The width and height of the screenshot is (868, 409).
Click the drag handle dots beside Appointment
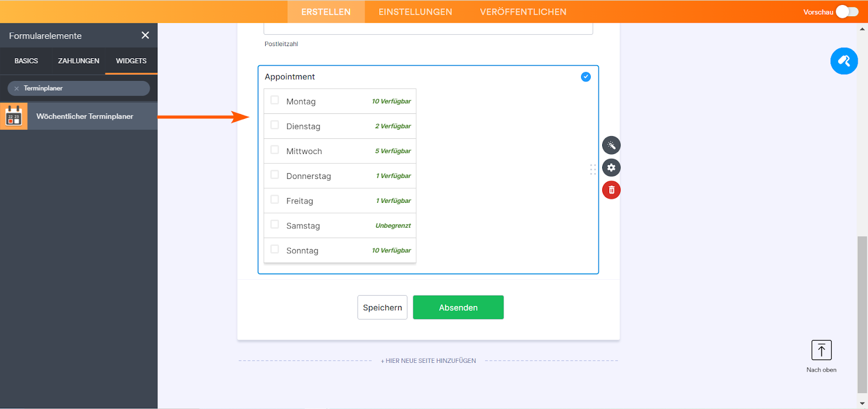coord(593,169)
